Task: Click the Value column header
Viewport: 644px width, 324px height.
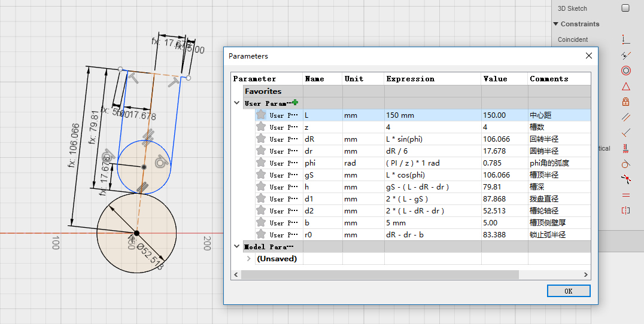Action: tap(504, 79)
